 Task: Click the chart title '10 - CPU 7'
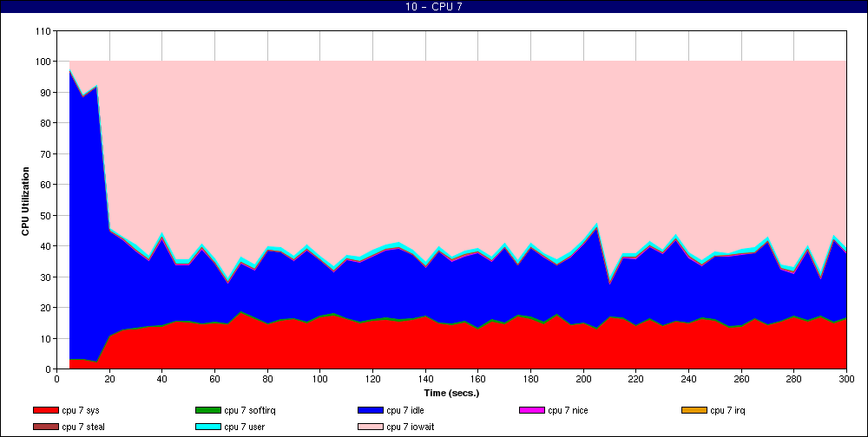[x=434, y=7]
